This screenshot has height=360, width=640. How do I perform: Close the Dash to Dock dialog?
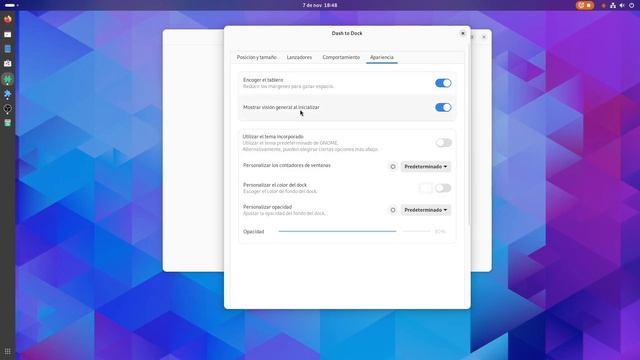(x=462, y=33)
